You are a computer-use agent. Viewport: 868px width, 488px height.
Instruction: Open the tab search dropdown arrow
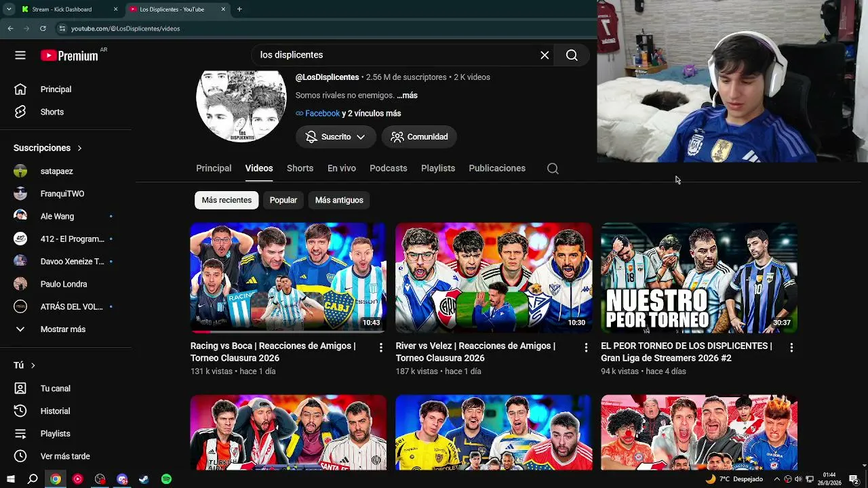click(x=9, y=9)
